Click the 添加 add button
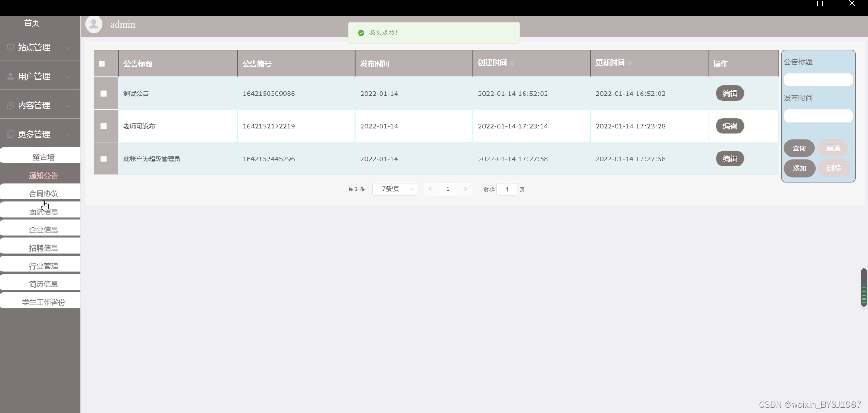This screenshot has width=868, height=413. click(799, 168)
